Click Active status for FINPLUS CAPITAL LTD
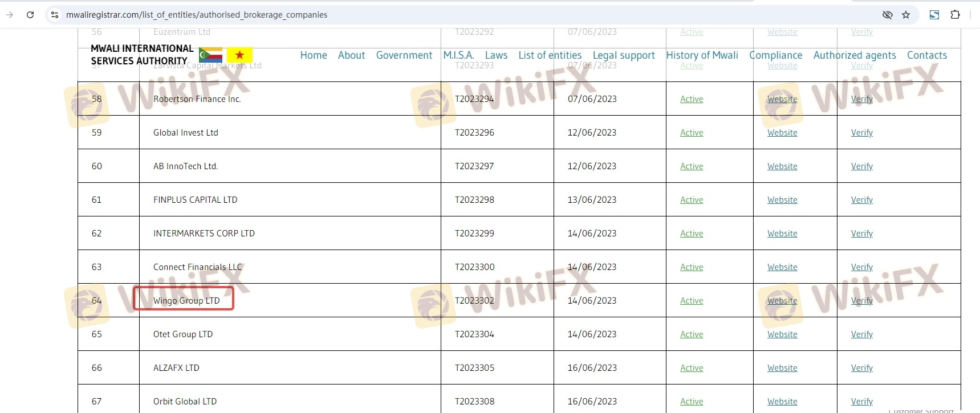The image size is (980, 413). click(x=691, y=200)
